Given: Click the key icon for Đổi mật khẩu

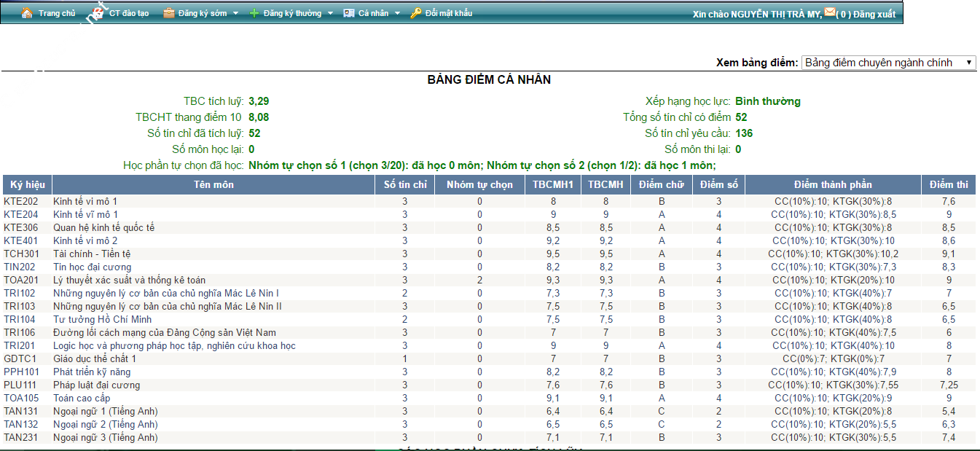Looking at the screenshot, I should tap(416, 13).
